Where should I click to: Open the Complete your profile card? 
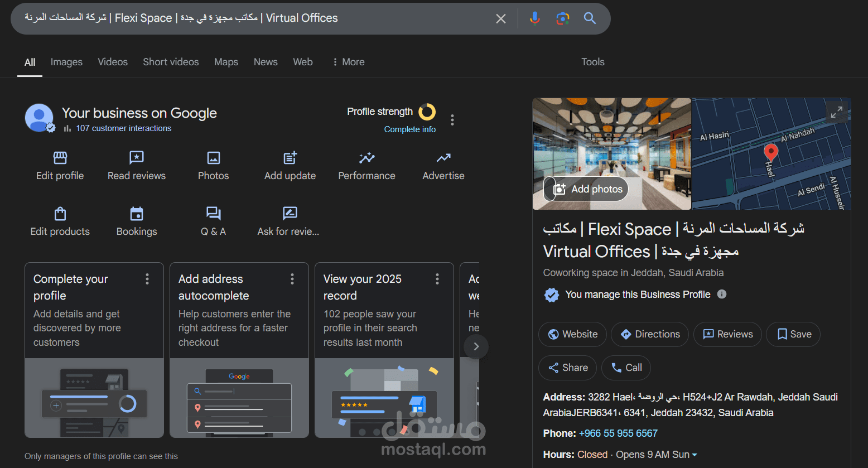coord(94,350)
